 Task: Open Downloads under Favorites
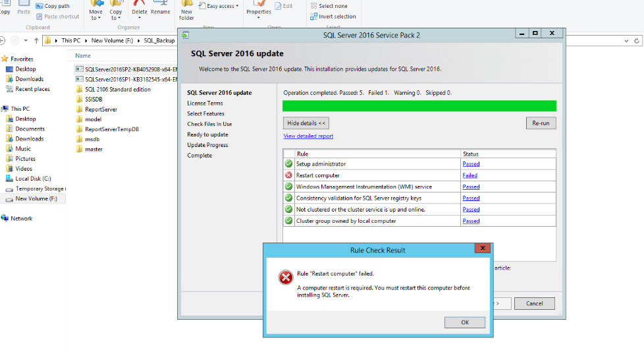click(x=29, y=79)
